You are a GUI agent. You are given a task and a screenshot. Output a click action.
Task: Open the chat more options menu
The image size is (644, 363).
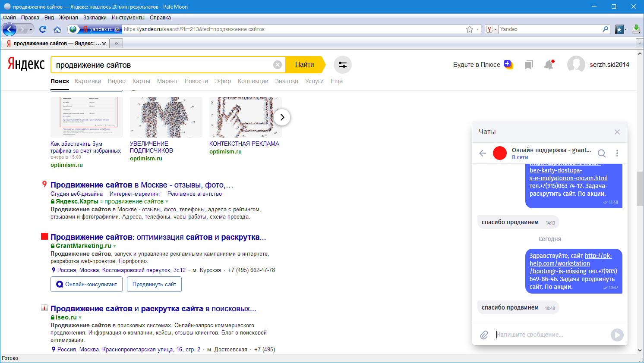click(x=617, y=153)
